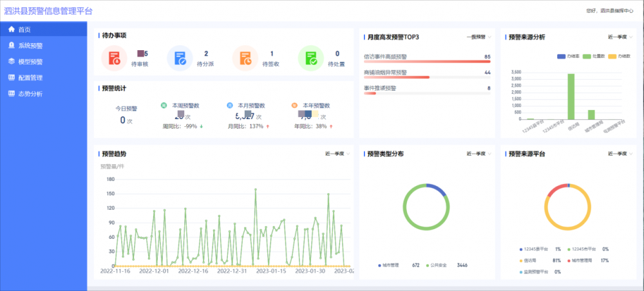The width and height of the screenshot is (644, 291).
Task: Click the layers icon beside 模型预警
Action: click(12, 62)
